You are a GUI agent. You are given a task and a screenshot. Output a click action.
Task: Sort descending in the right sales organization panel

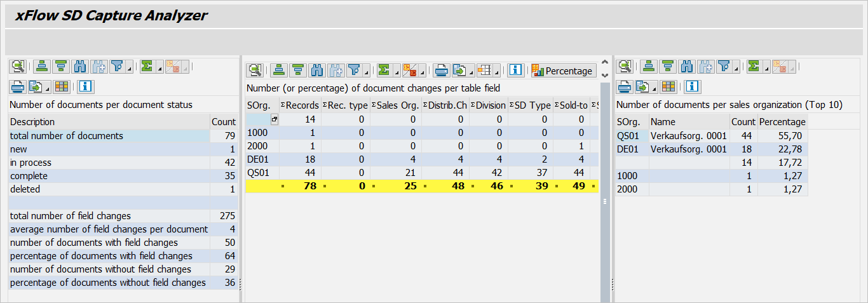coord(667,66)
